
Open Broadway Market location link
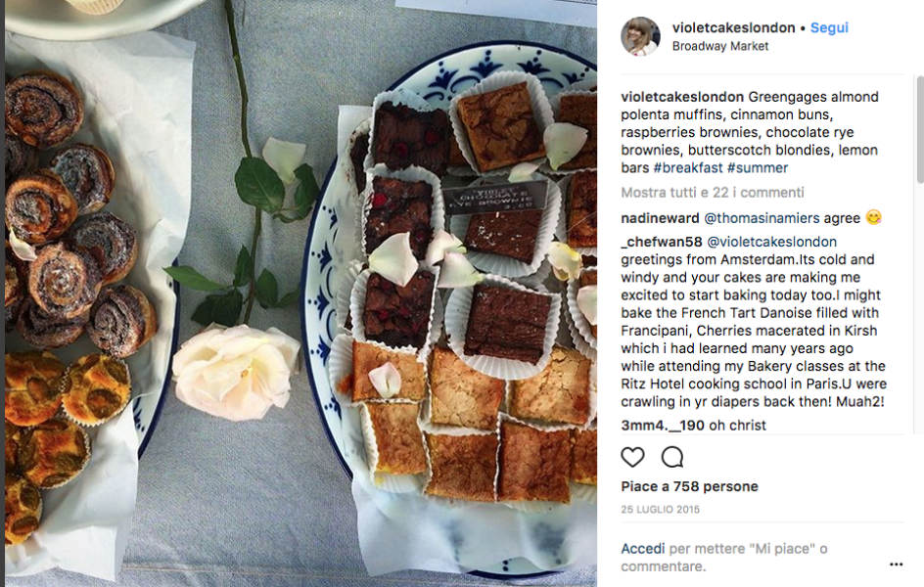coord(720,46)
